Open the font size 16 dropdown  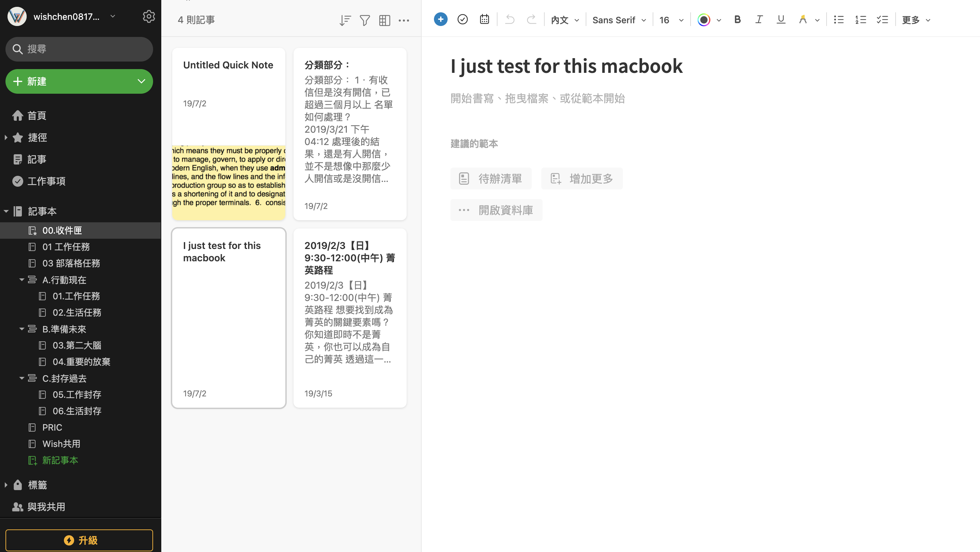pyautogui.click(x=671, y=20)
